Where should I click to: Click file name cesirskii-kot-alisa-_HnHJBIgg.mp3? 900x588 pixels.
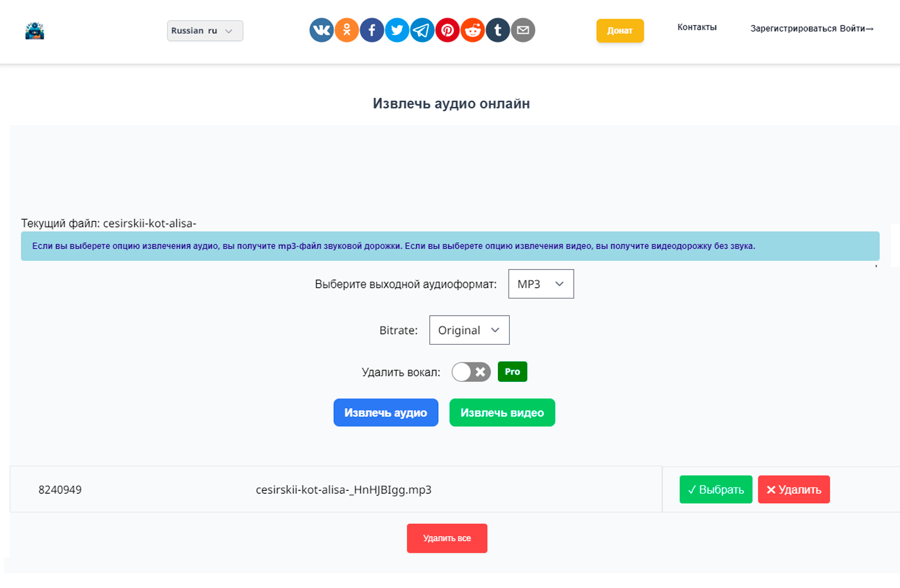coord(343,490)
